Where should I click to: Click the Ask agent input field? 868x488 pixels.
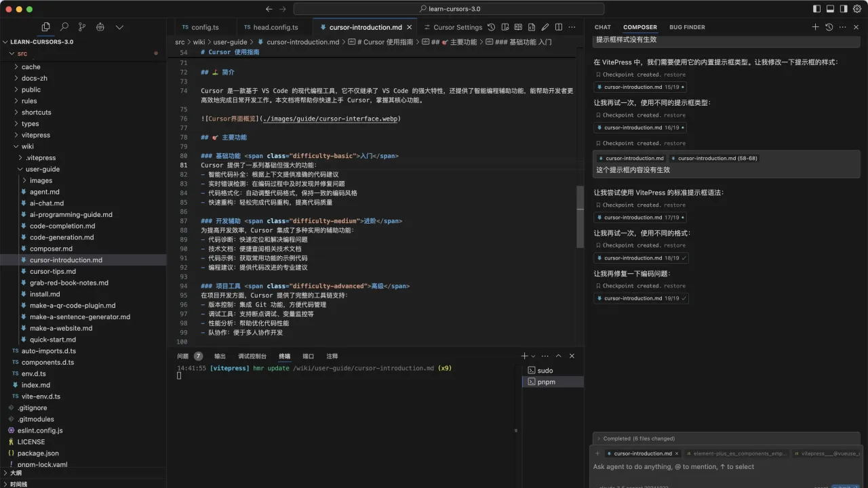coord(726,466)
